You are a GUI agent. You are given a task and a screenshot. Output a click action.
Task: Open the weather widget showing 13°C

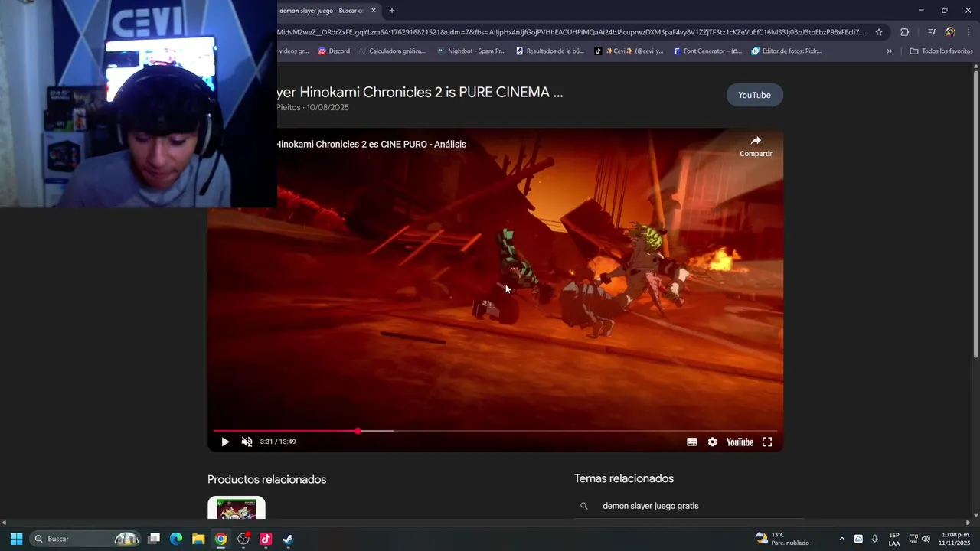(x=782, y=539)
